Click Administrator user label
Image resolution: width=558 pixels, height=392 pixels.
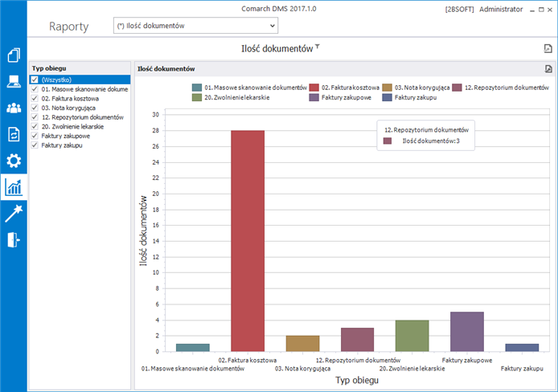point(501,10)
